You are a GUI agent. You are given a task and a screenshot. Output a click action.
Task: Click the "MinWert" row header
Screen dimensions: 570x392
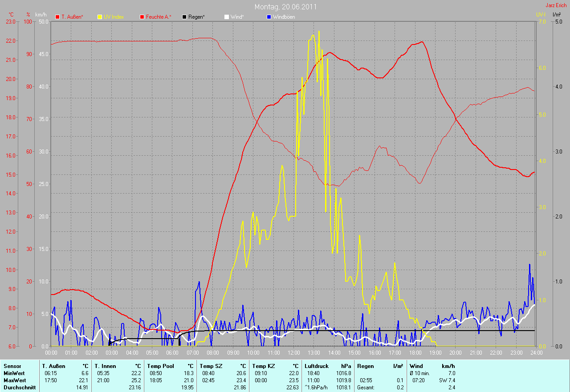13,373
